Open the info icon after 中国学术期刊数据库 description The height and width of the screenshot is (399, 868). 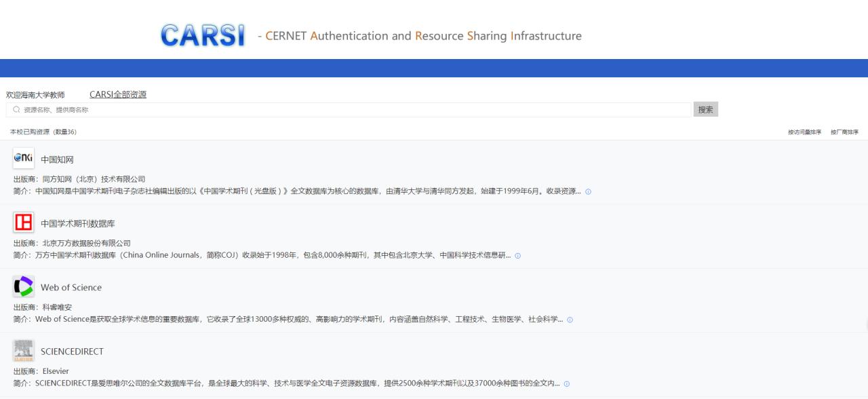coord(517,256)
